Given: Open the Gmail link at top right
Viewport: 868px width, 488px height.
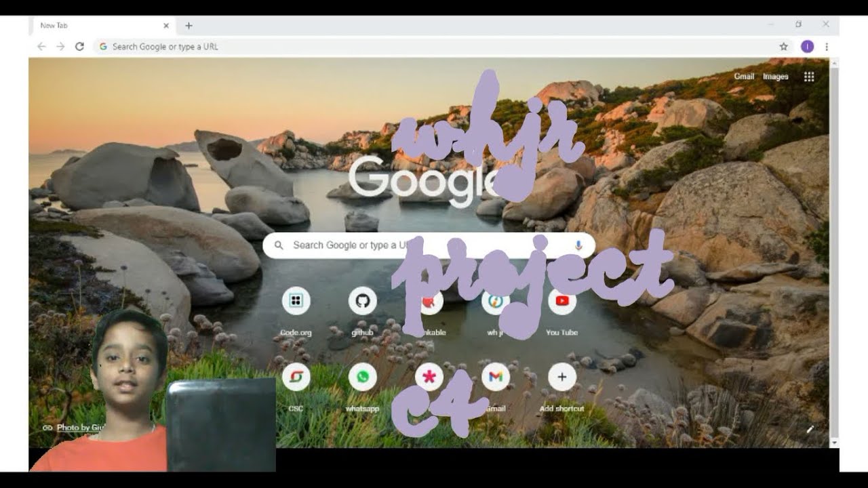Looking at the screenshot, I should [744, 77].
